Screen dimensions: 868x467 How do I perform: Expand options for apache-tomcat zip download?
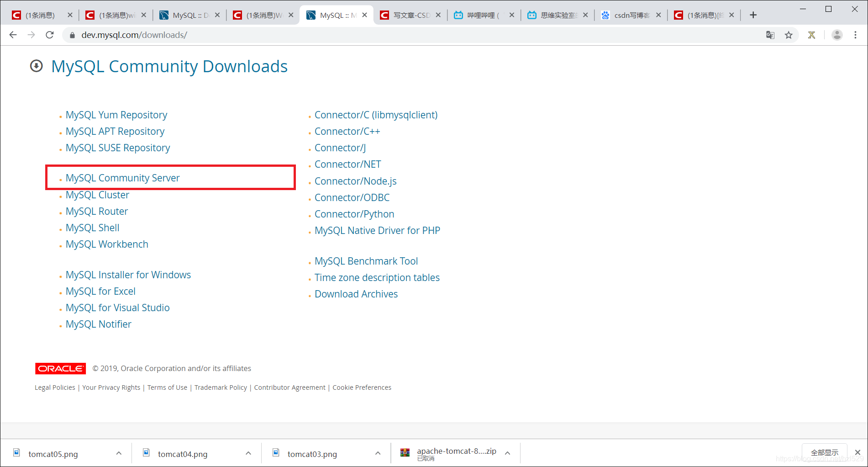508,453
